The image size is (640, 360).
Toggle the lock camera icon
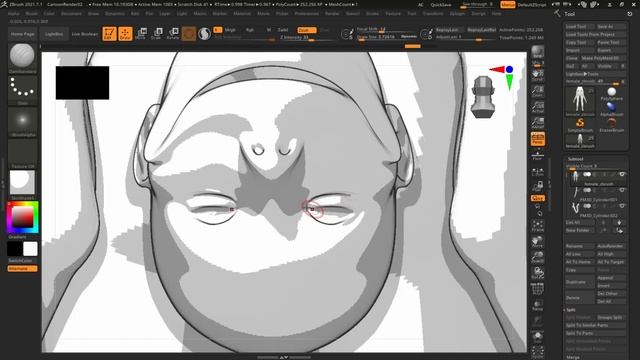coord(538,186)
